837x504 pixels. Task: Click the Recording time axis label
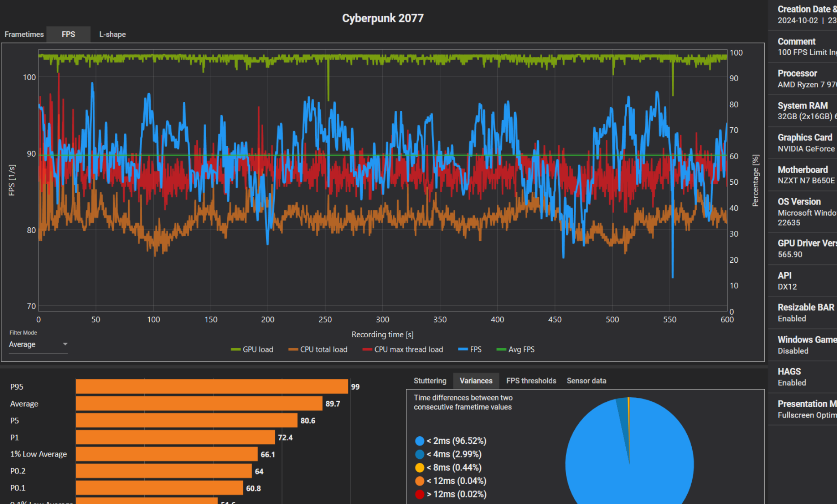(382, 335)
